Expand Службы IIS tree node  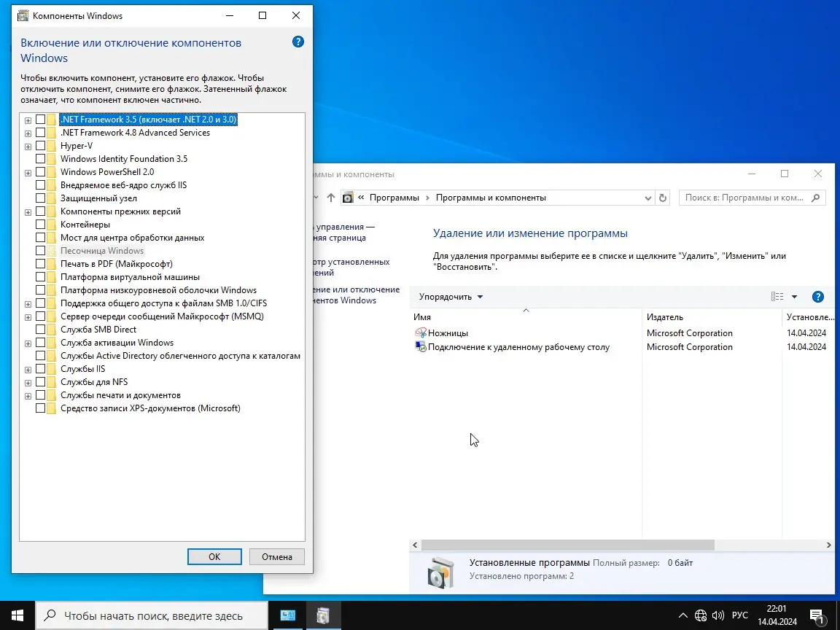(x=28, y=370)
